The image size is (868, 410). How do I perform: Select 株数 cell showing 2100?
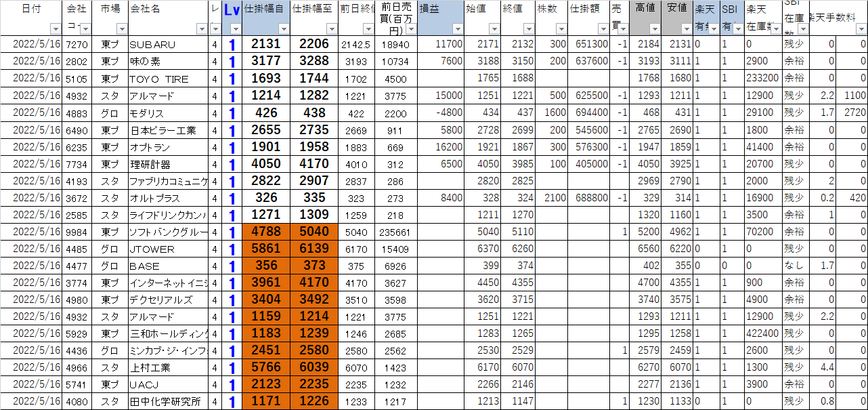552,197
